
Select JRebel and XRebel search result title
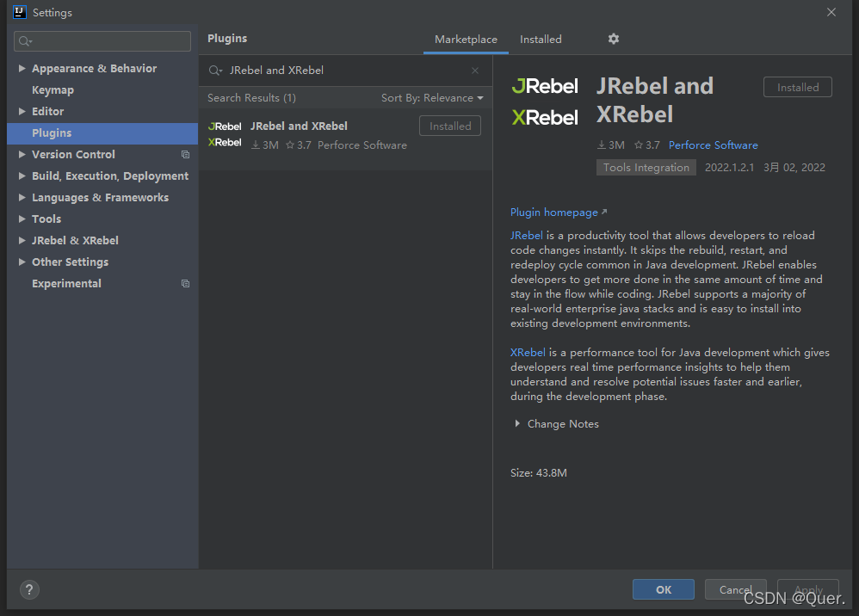[x=299, y=126]
